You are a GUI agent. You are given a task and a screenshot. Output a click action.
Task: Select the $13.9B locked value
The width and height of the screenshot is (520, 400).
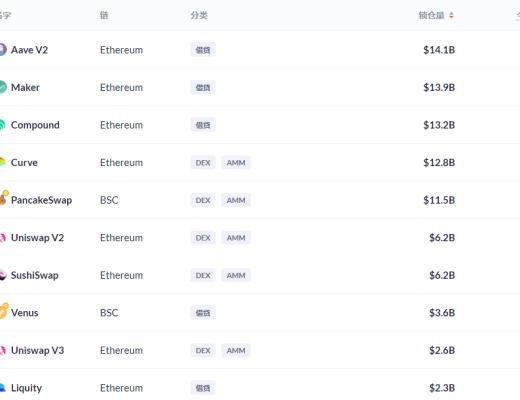439,87
